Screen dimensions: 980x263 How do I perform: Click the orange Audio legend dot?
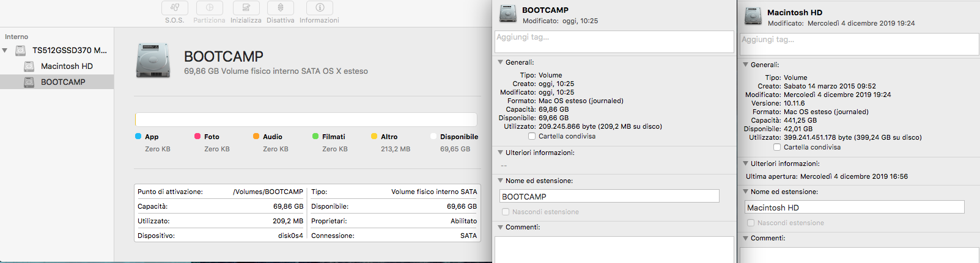[x=256, y=136]
